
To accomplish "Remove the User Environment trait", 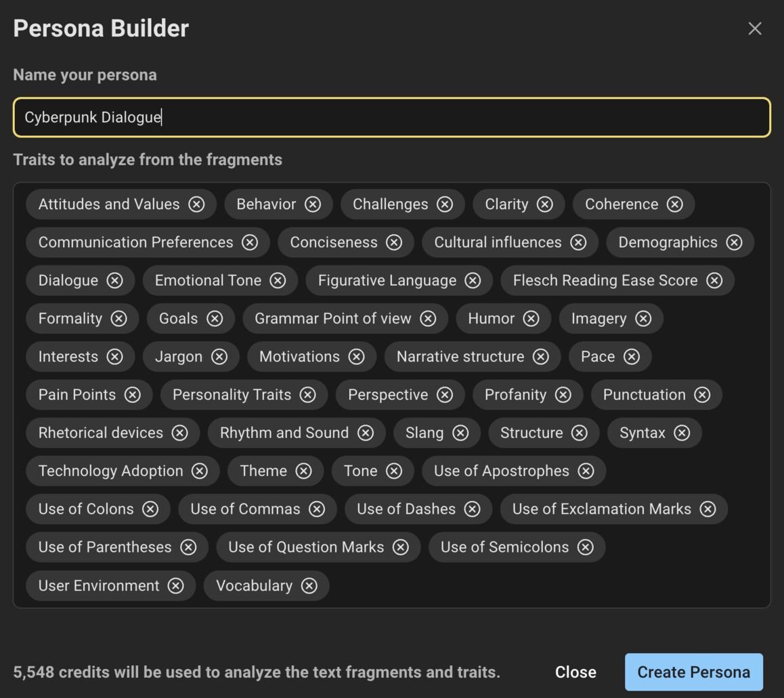I will pyautogui.click(x=175, y=586).
